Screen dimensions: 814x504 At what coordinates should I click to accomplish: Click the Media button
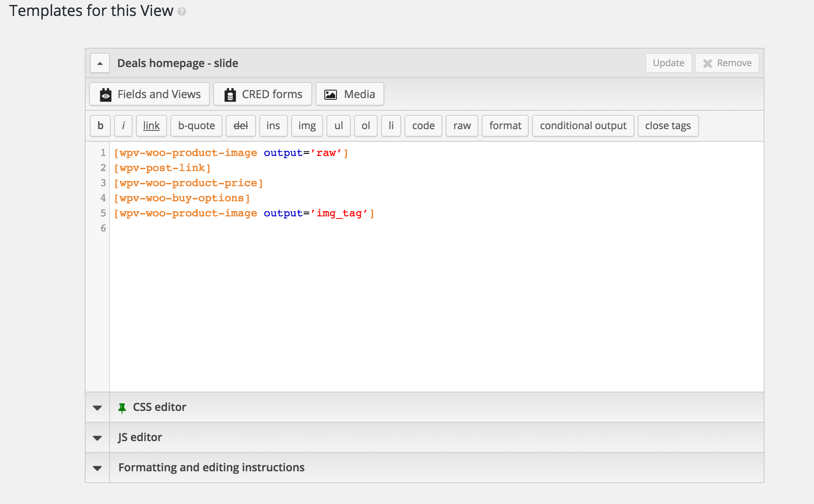[350, 94]
